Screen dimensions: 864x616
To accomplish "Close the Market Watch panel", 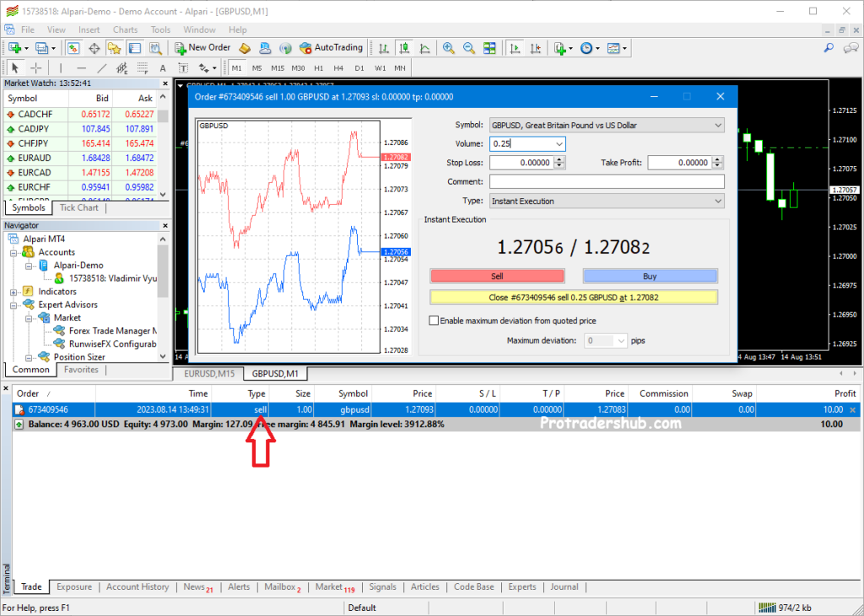I will pyautogui.click(x=164, y=84).
